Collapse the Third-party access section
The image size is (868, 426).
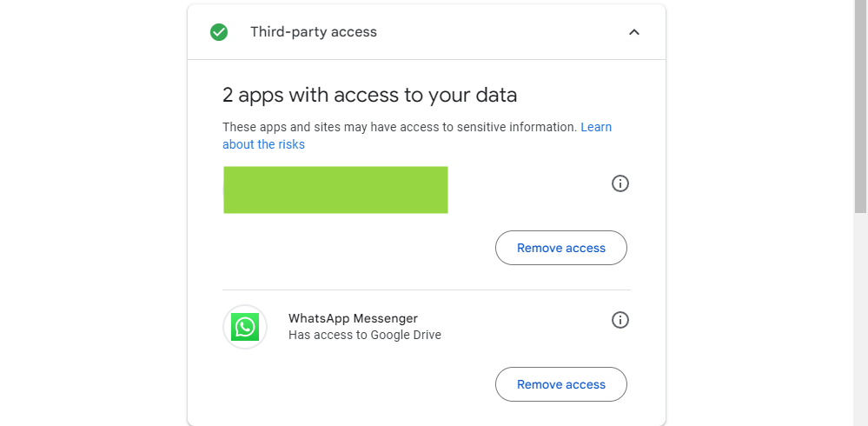click(x=634, y=32)
